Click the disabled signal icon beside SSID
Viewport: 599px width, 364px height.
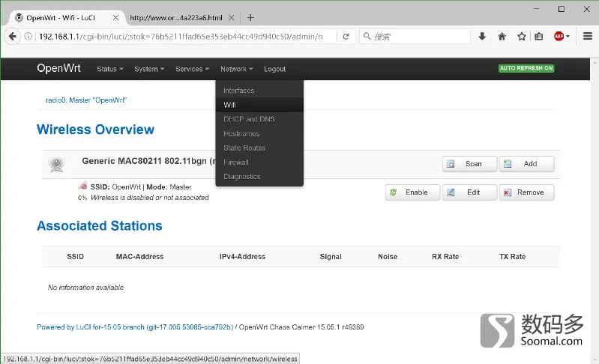(x=82, y=186)
